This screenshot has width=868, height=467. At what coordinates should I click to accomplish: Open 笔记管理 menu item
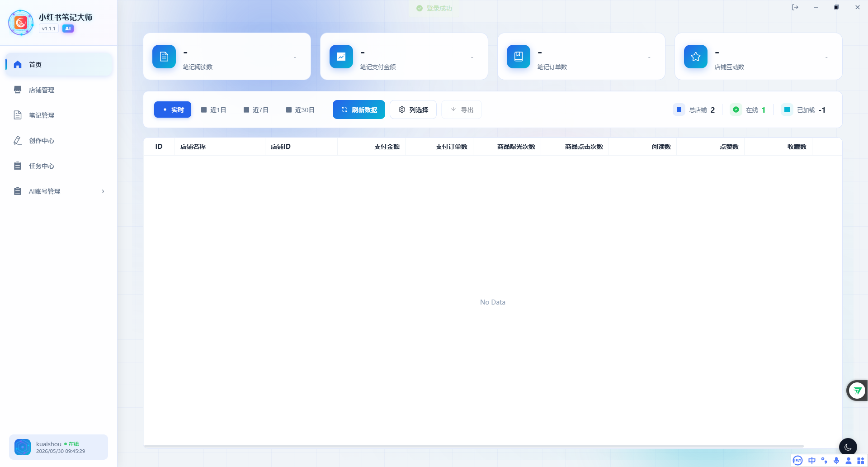(x=59, y=115)
